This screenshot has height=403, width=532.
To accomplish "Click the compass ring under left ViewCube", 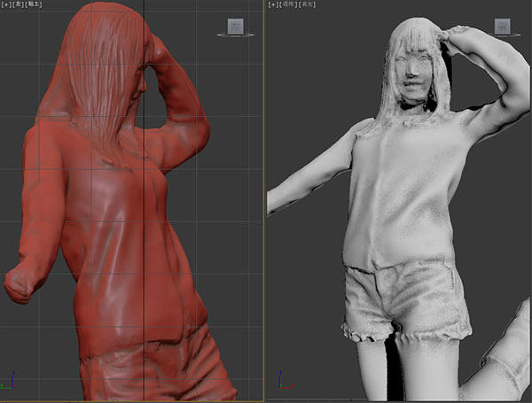I will tap(236, 35).
